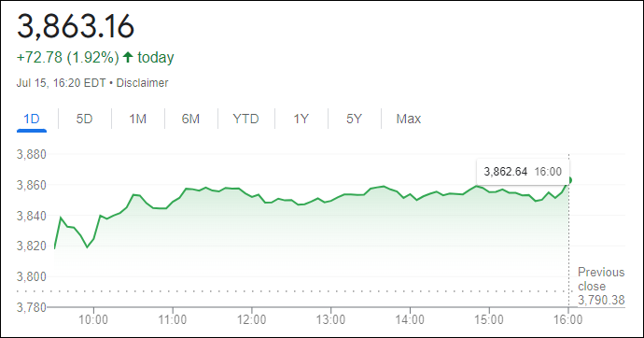
Task: Click the Previous close 3,790.38 label
Action: click(x=601, y=287)
